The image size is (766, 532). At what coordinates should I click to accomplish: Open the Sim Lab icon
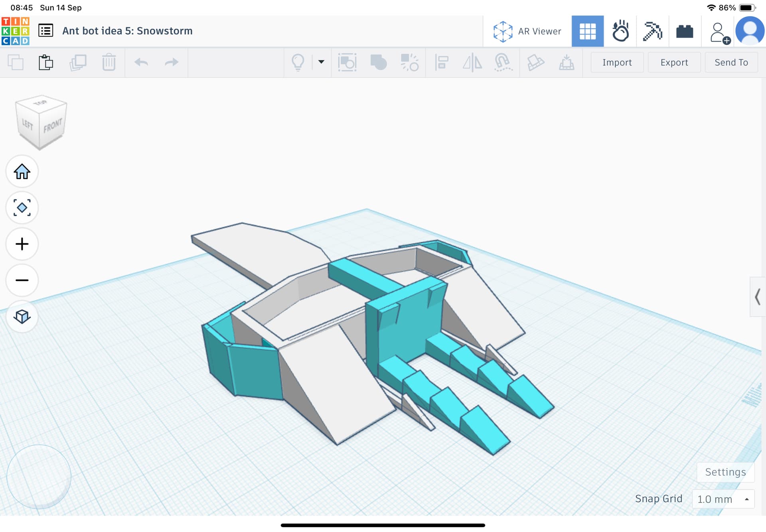pyautogui.click(x=620, y=31)
